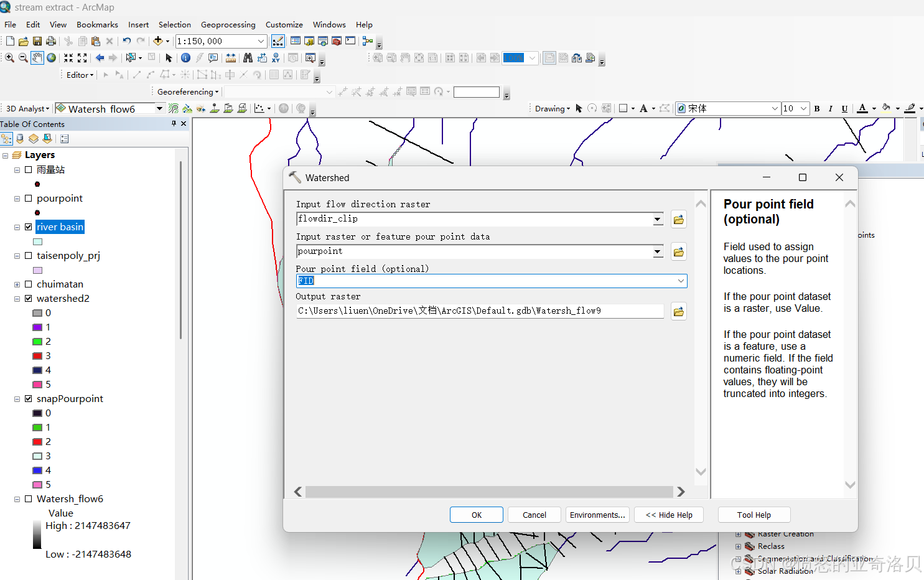Screen dimensions: 924x580
Task: Open the File menu
Action: 10,24
